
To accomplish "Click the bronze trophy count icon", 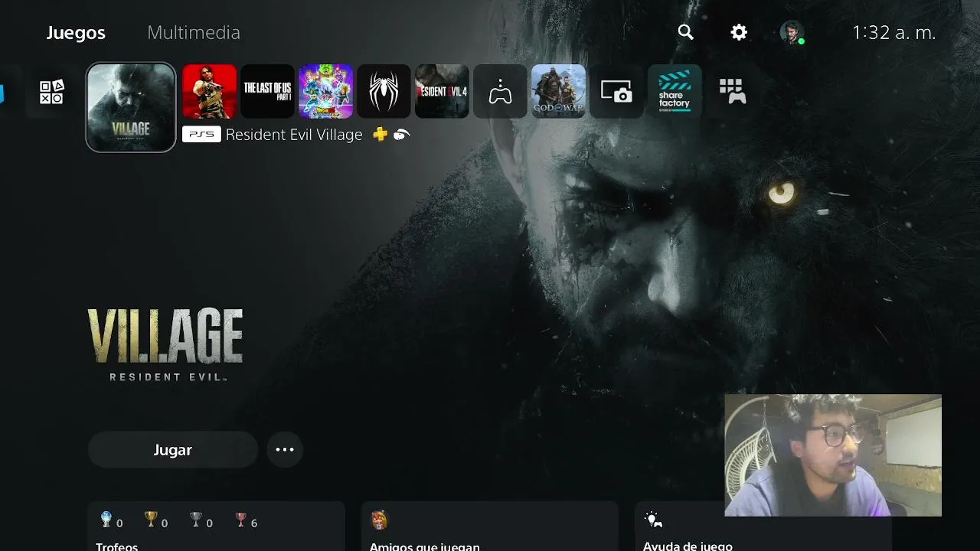I will coord(241,520).
